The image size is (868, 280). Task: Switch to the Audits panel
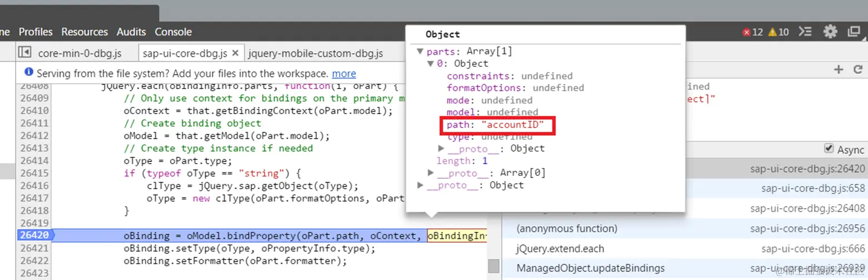pos(131,32)
